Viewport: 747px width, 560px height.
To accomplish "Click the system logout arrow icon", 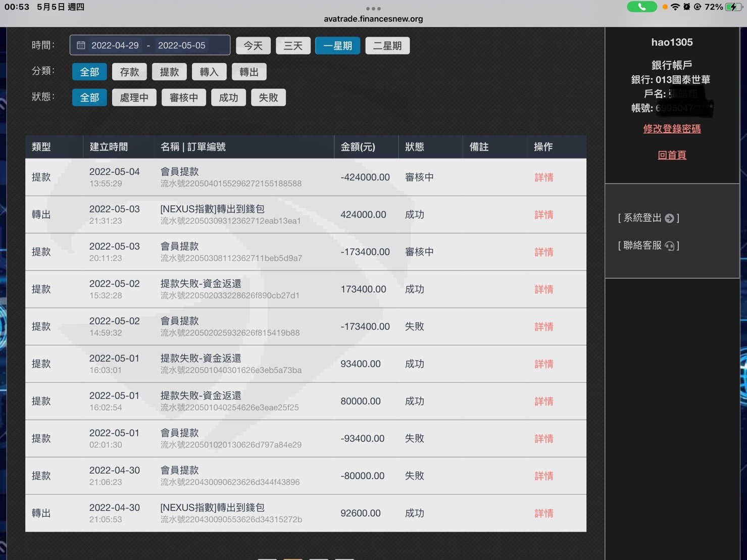I will pos(669,218).
